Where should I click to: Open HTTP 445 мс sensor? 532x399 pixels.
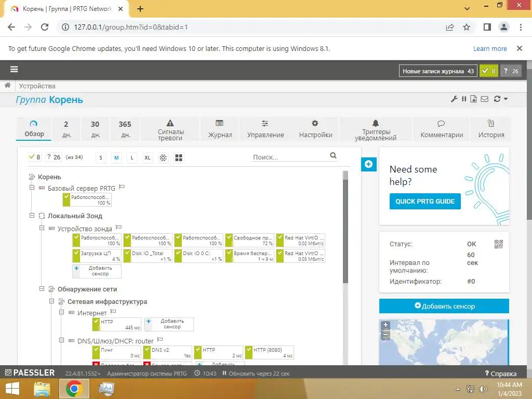116,324
